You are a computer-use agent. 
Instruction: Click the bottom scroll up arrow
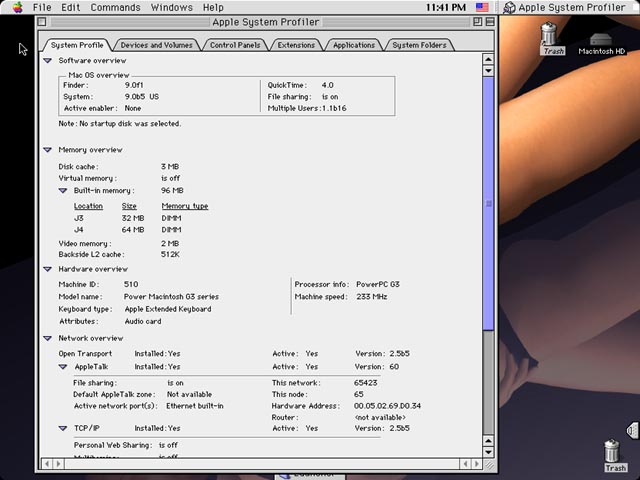[488, 441]
